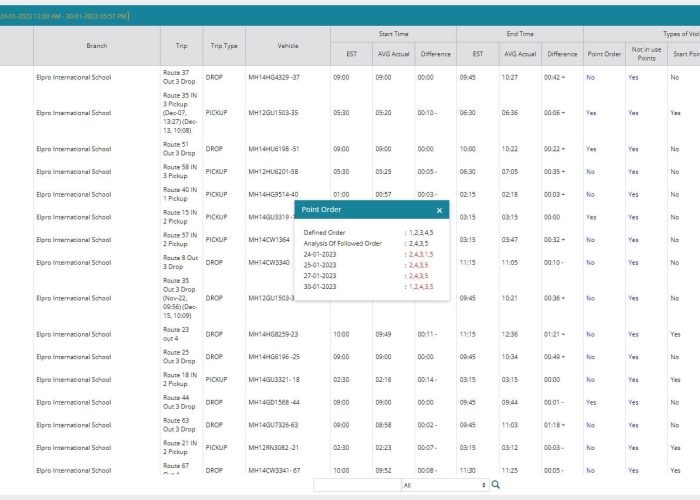The image size is (700, 500).
Task: Open Point Order 'Yes' for vehicle MH12GU1503-35
Action: (x=591, y=113)
